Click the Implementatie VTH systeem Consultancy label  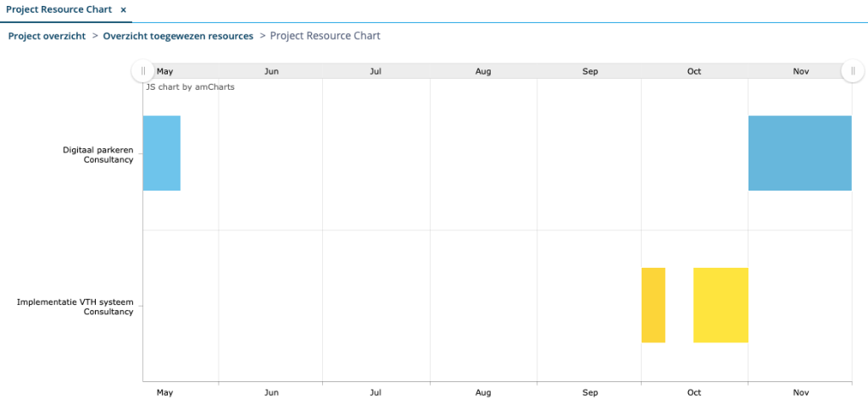75,307
